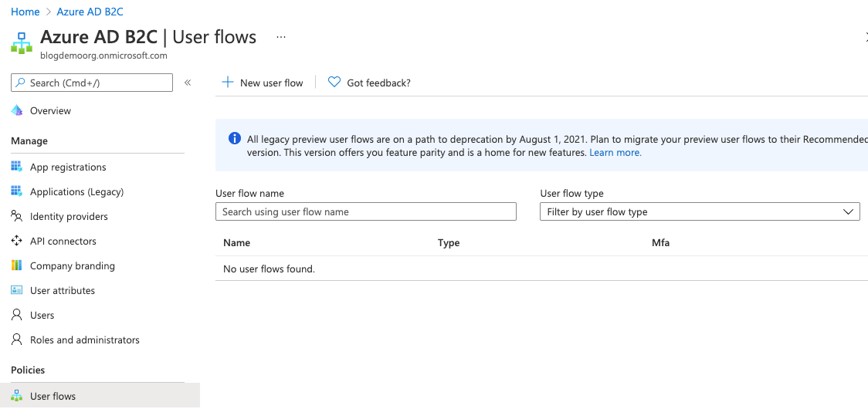Viewport: 868px width, 409px height.
Task: Open the Filter by user flow type dropdown
Action: [700, 211]
